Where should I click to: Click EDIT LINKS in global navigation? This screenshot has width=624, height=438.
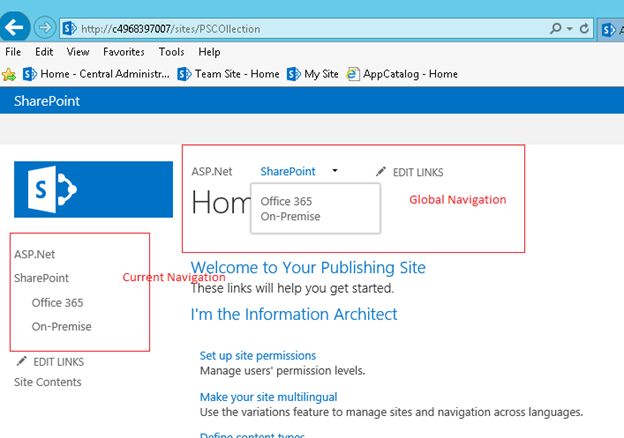[x=418, y=172]
